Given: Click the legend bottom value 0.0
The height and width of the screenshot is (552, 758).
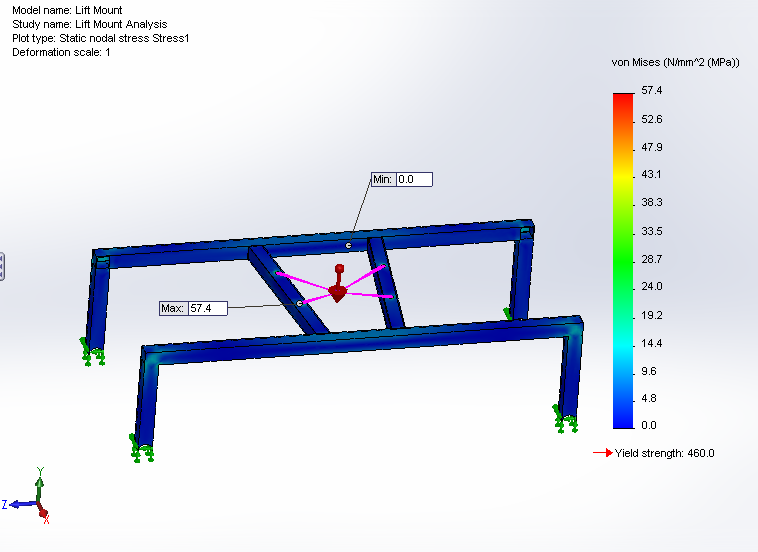Looking at the screenshot, I should 649,425.
